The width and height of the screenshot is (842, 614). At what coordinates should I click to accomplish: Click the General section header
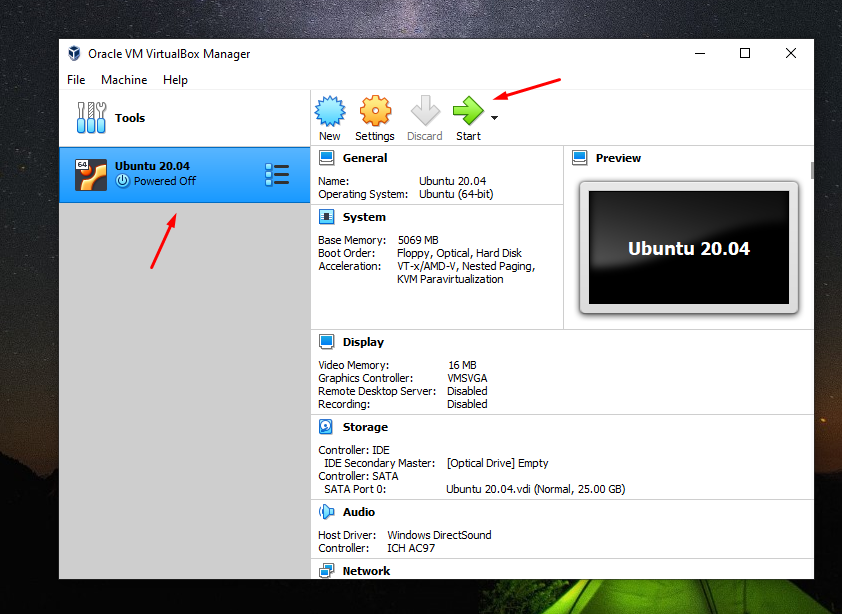click(365, 158)
